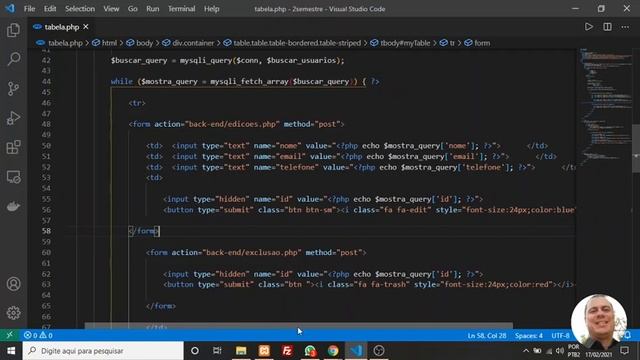Open Google Chrome from taskbar
This screenshot has height=360, width=640.
coord(333,351)
